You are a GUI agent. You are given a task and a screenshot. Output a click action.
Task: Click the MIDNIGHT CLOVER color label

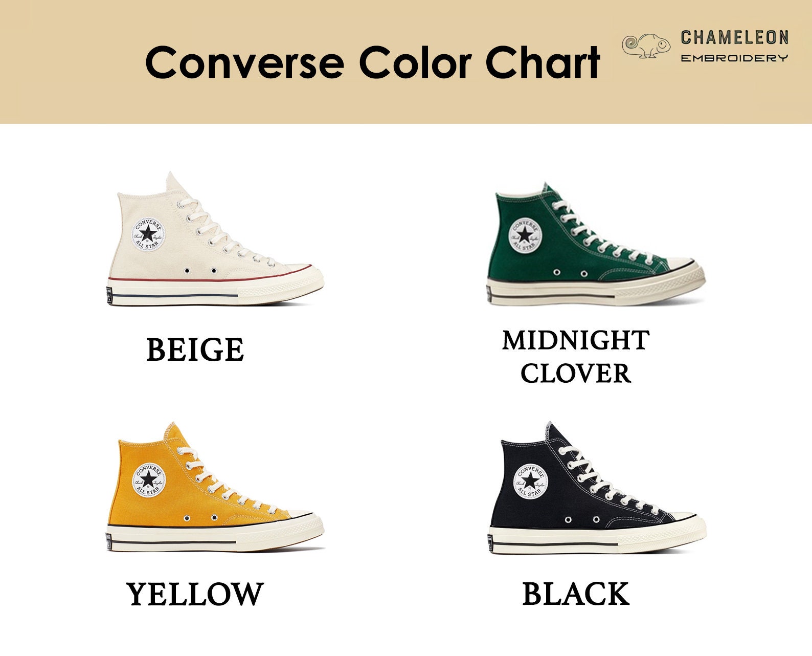click(x=576, y=357)
